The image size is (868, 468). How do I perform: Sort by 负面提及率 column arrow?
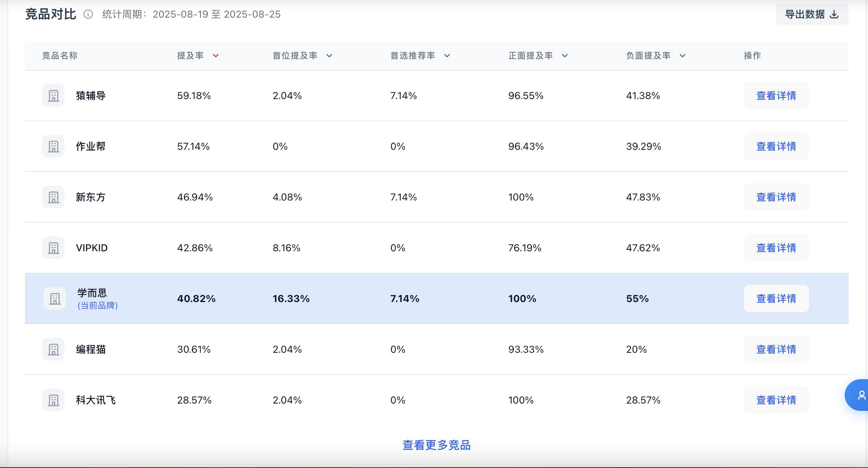pyautogui.click(x=683, y=56)
